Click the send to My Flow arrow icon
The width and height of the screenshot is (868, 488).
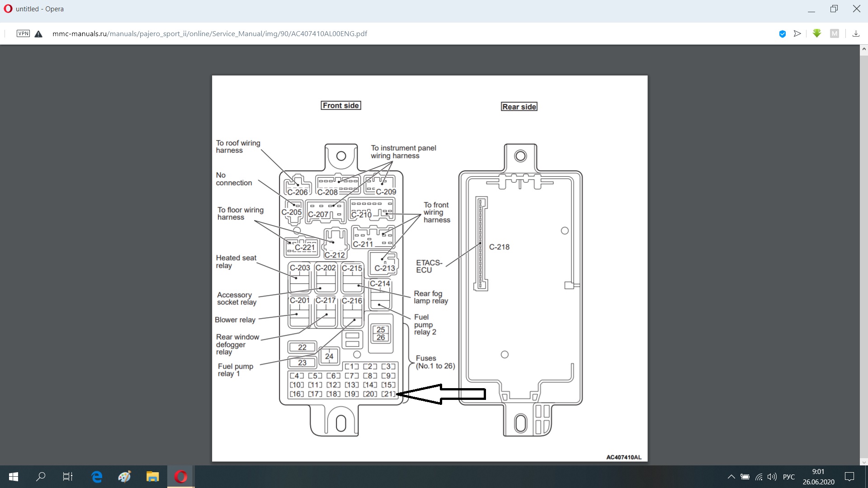(x=797, y=33)
